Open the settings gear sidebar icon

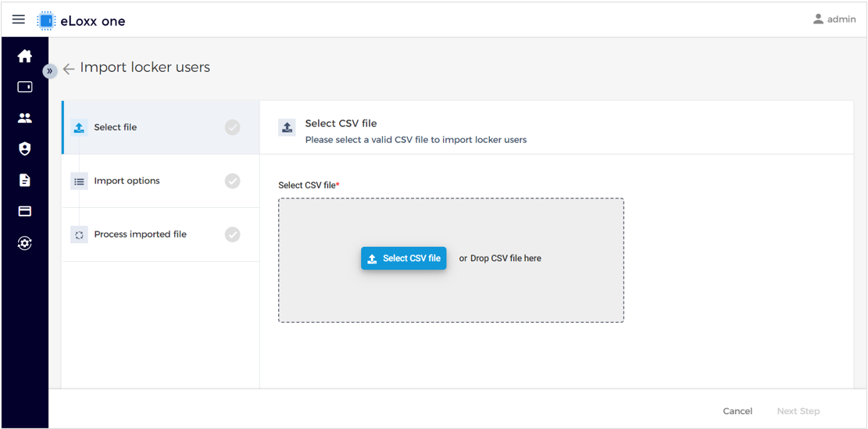click(25, 242)
